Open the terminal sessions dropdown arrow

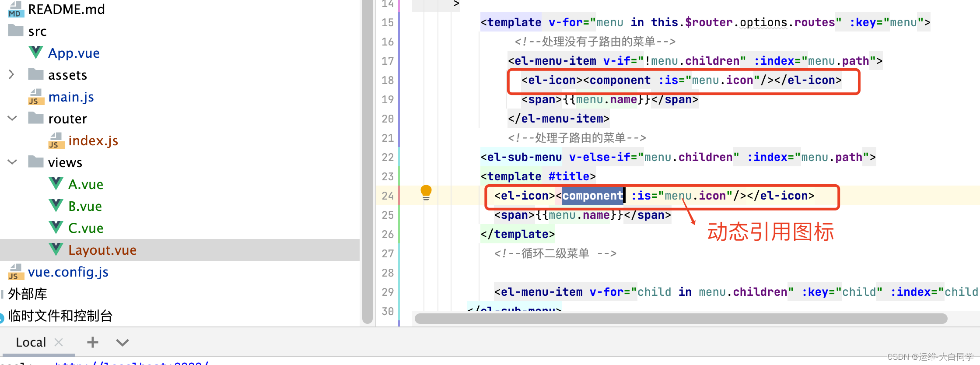[122, 342]
